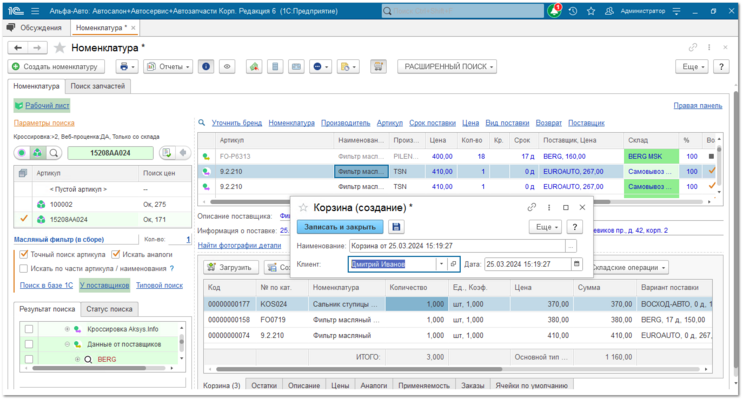Check the Кроссировка Aksys.Info row checkbox
743x400 pixels.
click(29, 329)
